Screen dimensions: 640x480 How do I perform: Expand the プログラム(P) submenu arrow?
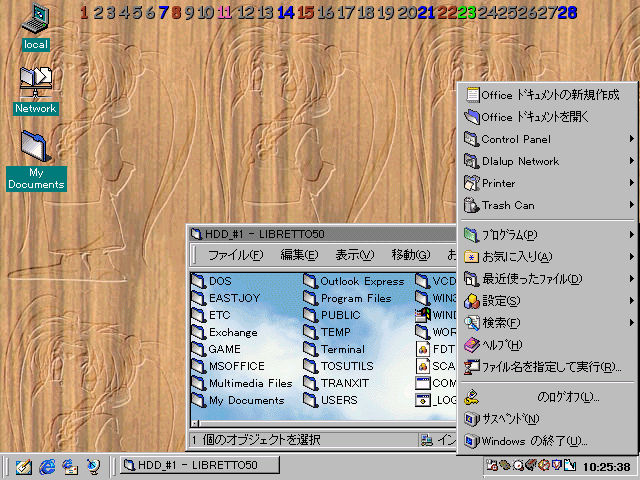pyautogui.click(x=631, y=235)
